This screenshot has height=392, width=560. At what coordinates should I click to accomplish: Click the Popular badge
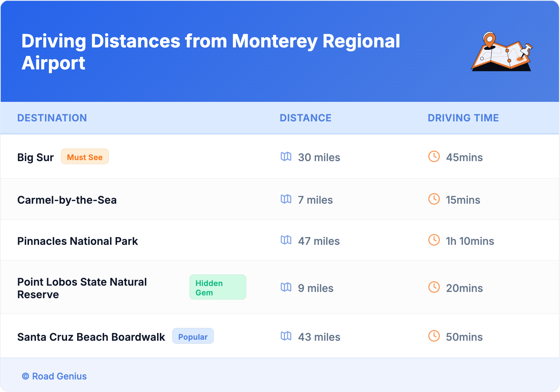click(x=193, y=337)
